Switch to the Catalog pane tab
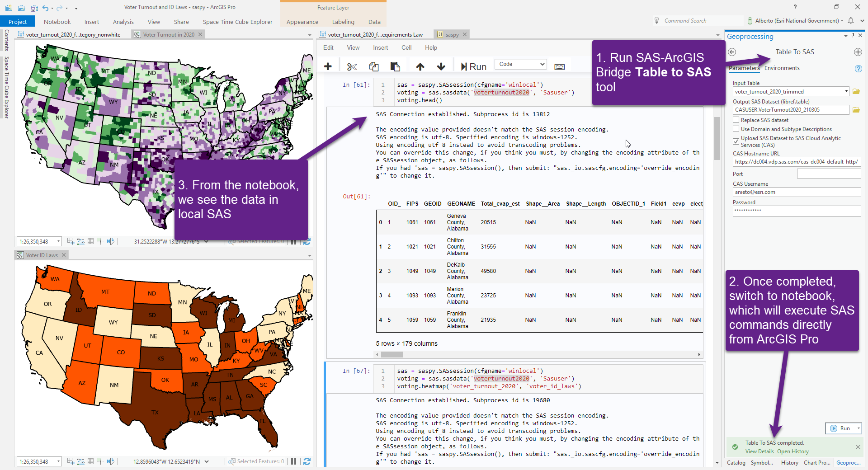 pyautogui.click(x=736, y=463)
